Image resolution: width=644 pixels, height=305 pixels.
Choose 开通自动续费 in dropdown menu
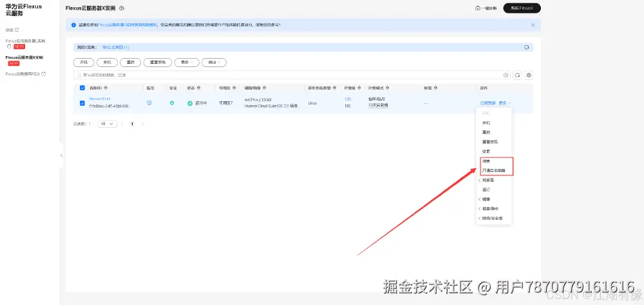494,171
